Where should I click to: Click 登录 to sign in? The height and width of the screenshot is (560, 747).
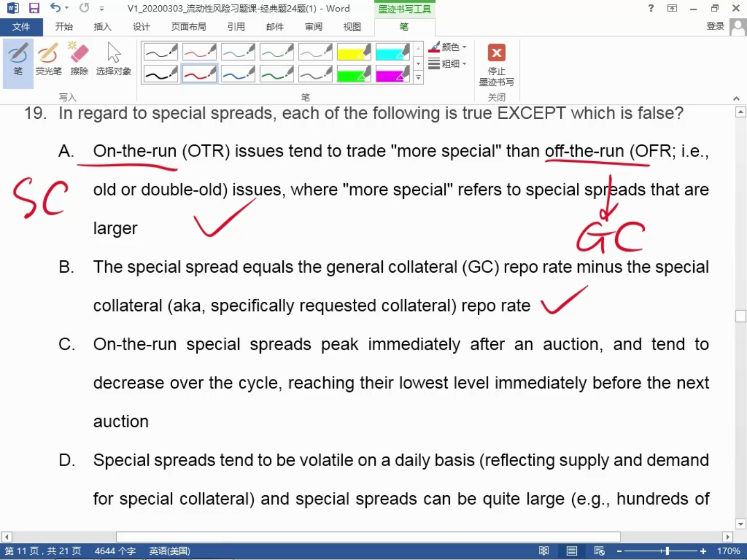click(715, 26)
